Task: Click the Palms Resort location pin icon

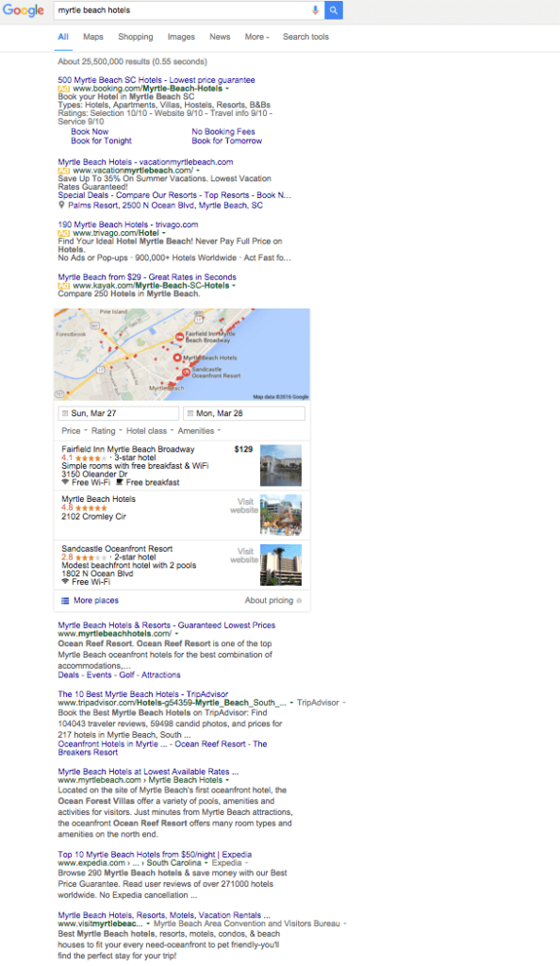Action: pyautogui.click(x=61, y=205)
